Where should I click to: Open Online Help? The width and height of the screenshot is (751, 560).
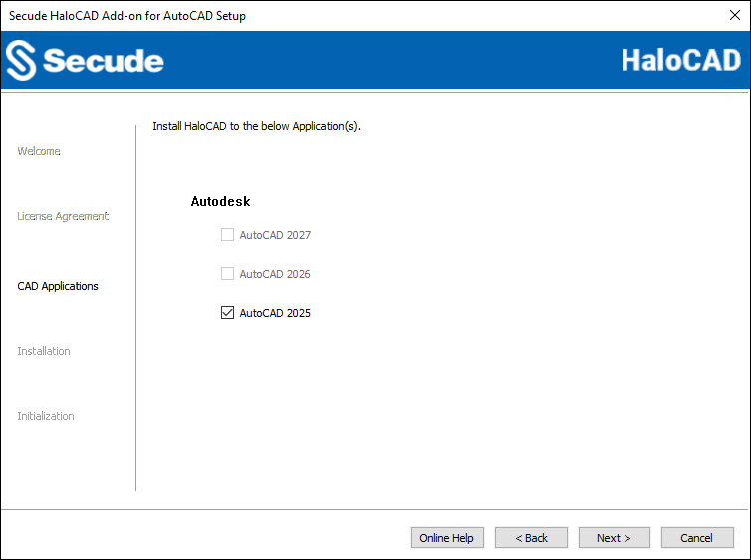point(447,537)
